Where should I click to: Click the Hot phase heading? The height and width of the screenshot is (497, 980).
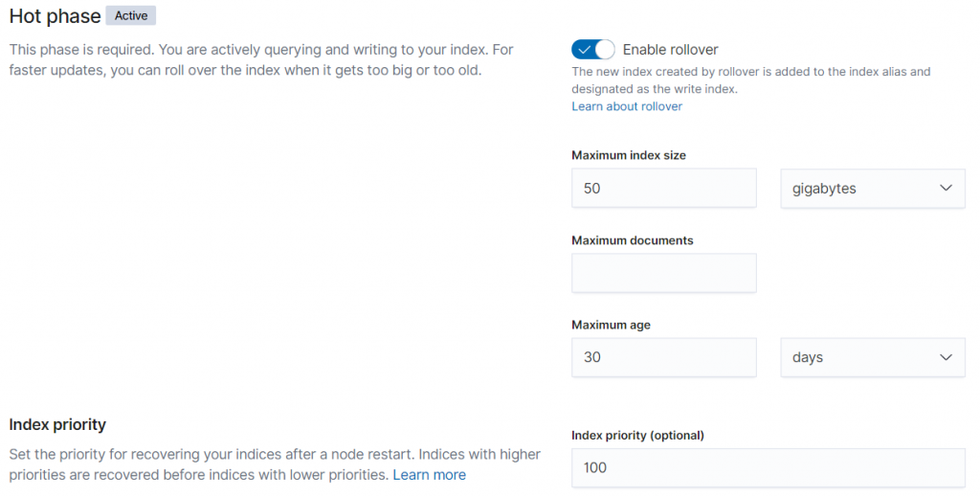(x=55, y=16)
